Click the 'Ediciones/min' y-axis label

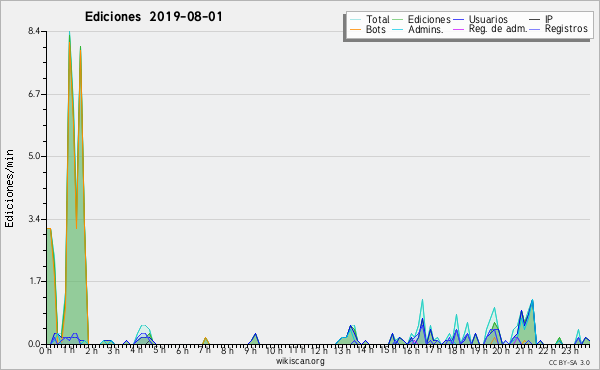click(9, 188)
